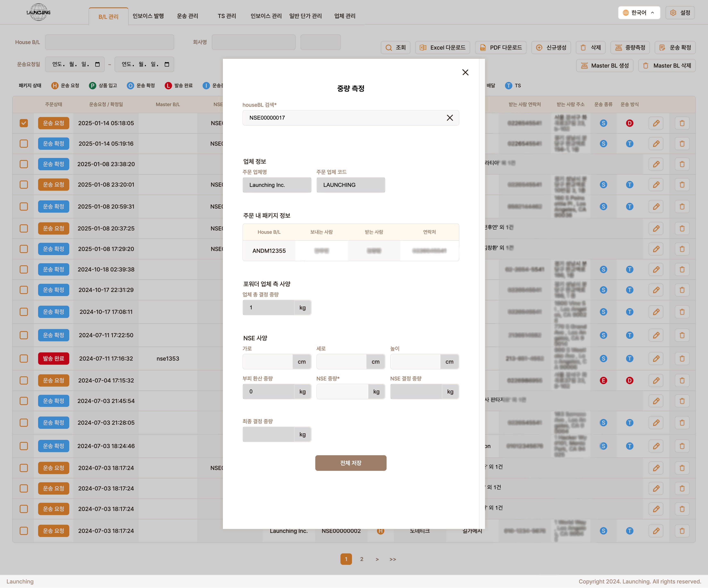Click the Excel 다운로드 icon button
The width and height of the screenshot is (708, 588).
click(442, 48)
